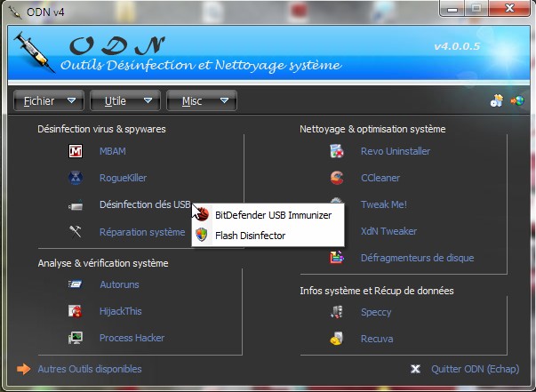Click the HijackThis icon
Screen dimensions: 536x392
tap(75, 311)
